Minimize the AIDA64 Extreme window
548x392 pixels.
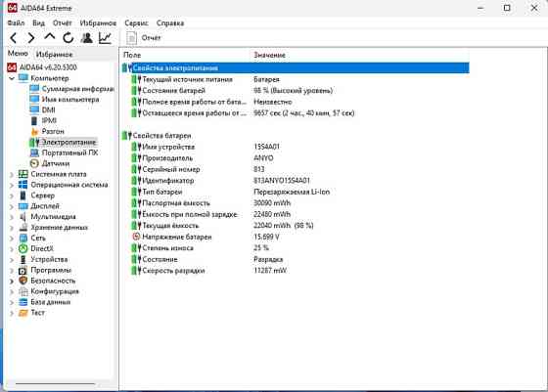point(480,8)
